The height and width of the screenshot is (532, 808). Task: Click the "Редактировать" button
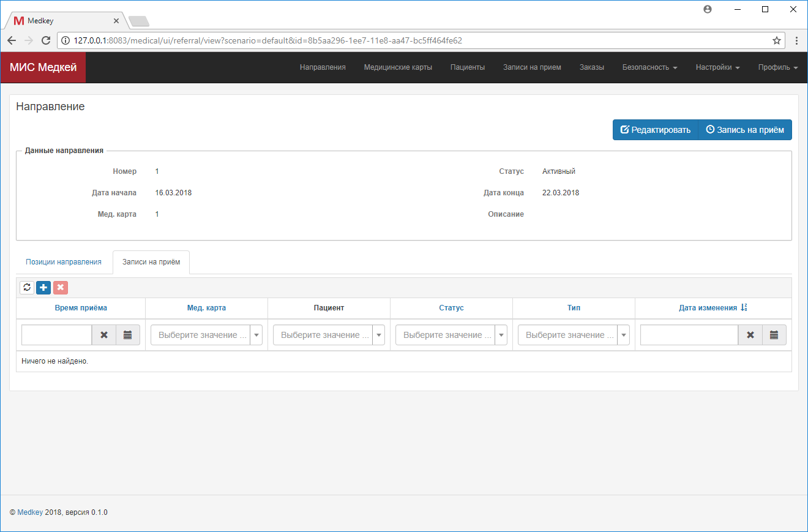pos(656,130)
